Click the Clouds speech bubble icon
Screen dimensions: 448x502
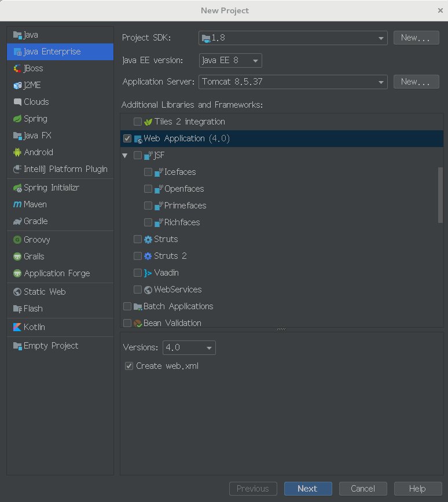(17, 102)
